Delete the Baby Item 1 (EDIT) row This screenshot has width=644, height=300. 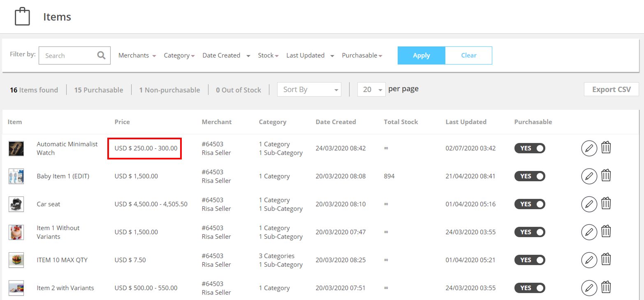(x=606, y=176)
